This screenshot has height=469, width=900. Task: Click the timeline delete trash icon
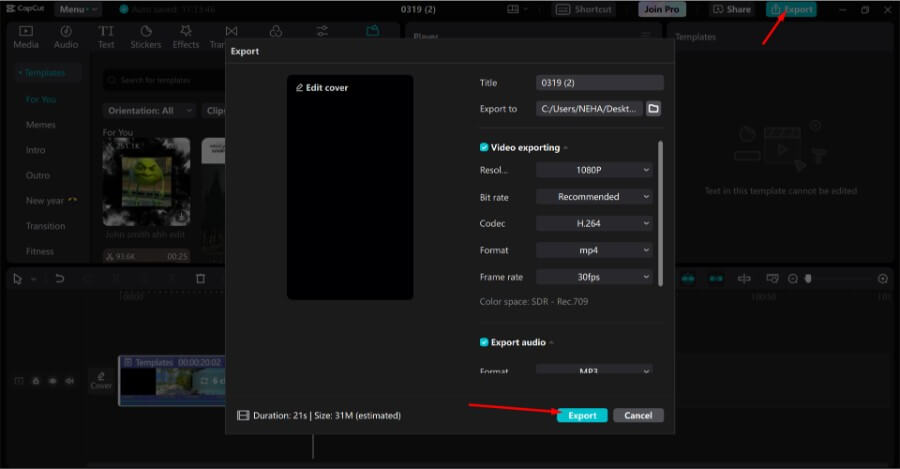point(200,279)
